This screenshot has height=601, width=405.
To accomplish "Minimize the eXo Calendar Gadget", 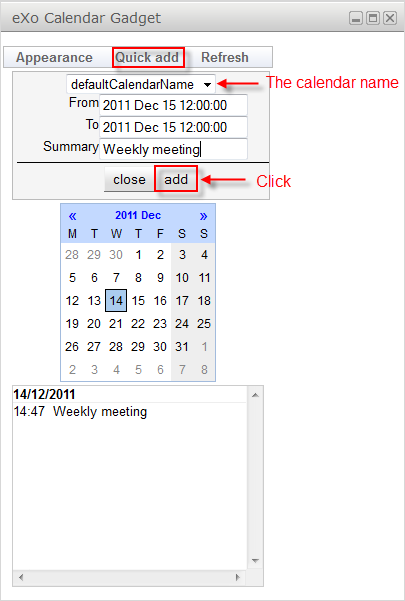I will (356, 18).
